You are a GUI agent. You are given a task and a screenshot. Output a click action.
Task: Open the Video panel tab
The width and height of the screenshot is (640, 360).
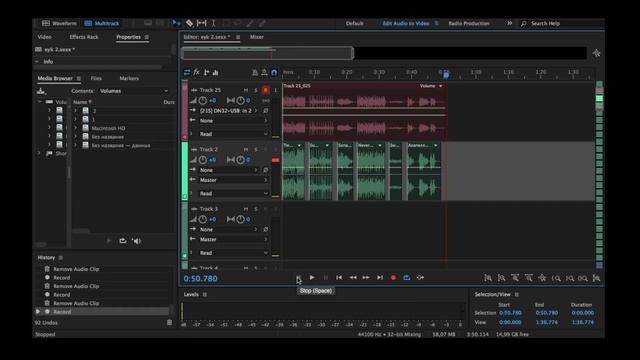(x=44, y=37)
